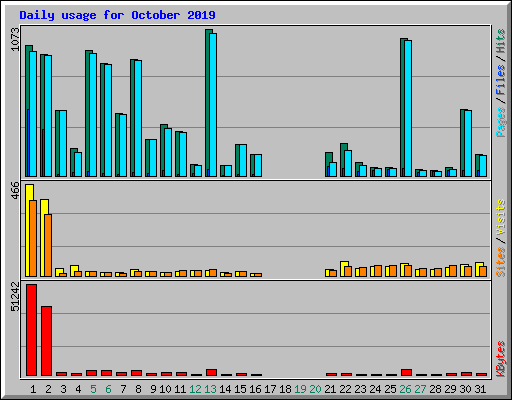The width and height of the screenshot is (512, 400).
Task: Click the green 'Hits' legend label
Action: [500, 41]
